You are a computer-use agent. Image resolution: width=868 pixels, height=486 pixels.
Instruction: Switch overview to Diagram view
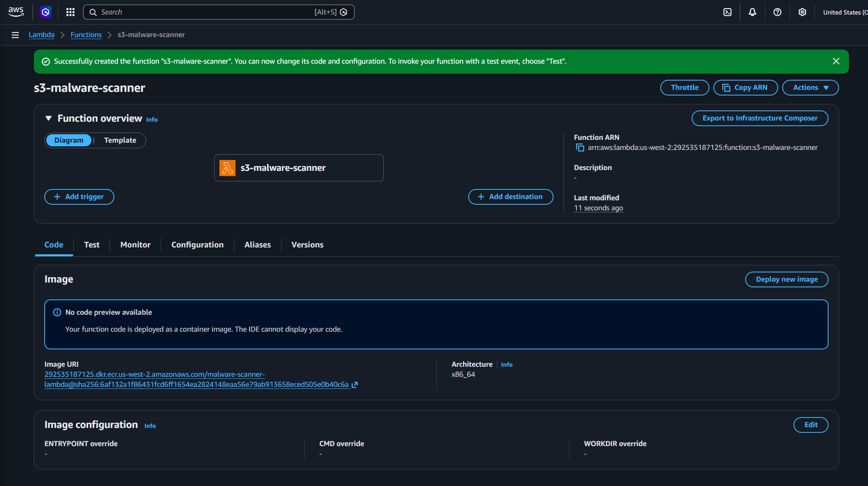(x=69, y=140)
